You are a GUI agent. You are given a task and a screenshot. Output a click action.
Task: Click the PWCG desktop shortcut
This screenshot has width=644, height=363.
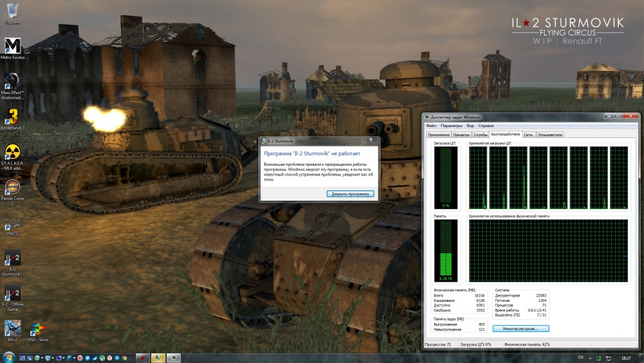(x=12, y=223)
